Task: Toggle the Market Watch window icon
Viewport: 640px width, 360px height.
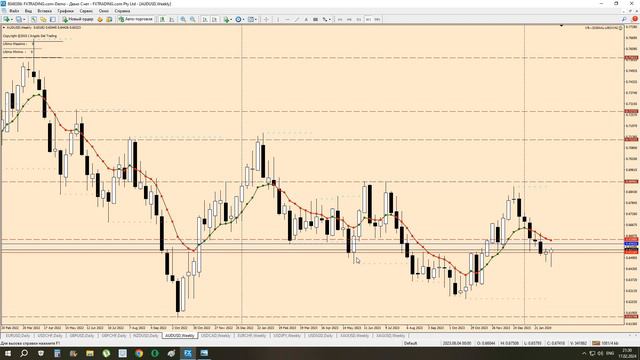Action: 33,19
